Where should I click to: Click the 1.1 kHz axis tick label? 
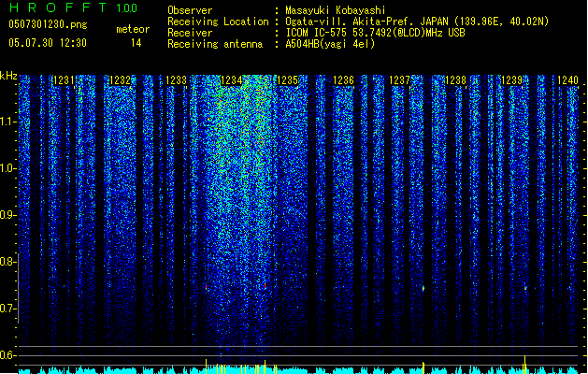pyautogui.click(x=7, y=122)
